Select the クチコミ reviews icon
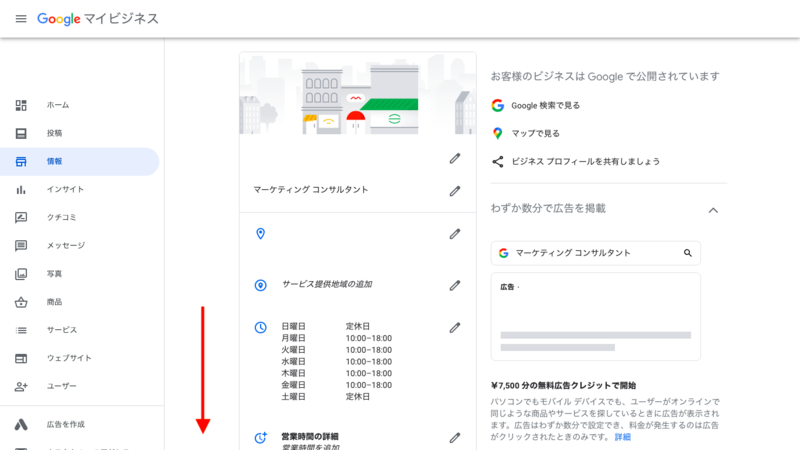 21,218
